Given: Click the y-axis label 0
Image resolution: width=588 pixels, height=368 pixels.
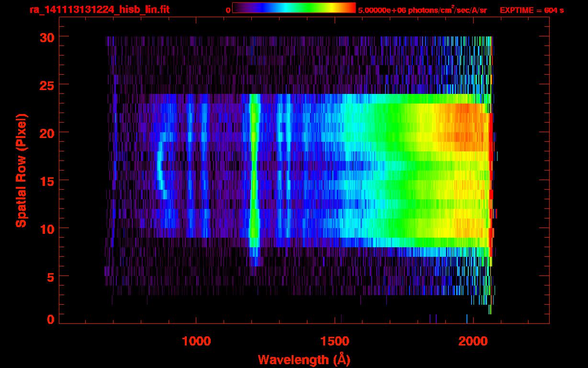Looking at the screenshot, I should point(50,320).
